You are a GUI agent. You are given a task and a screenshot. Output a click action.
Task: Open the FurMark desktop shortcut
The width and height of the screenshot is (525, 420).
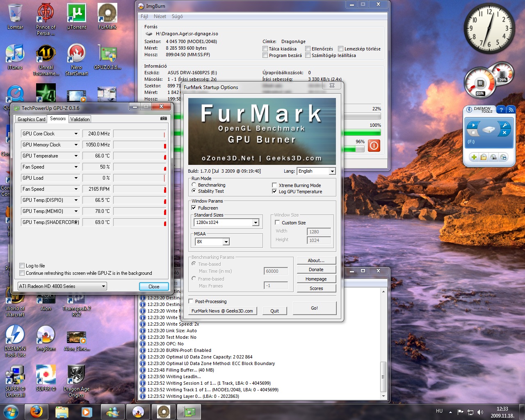click(x=107, y=16)
